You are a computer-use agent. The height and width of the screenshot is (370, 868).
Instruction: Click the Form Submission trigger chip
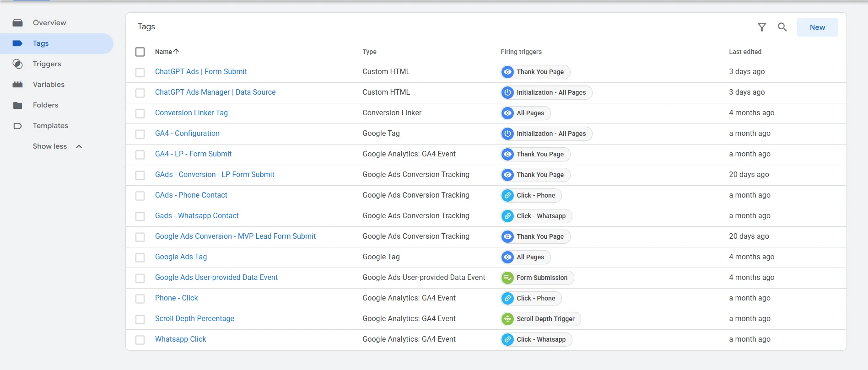click(537, 278)
